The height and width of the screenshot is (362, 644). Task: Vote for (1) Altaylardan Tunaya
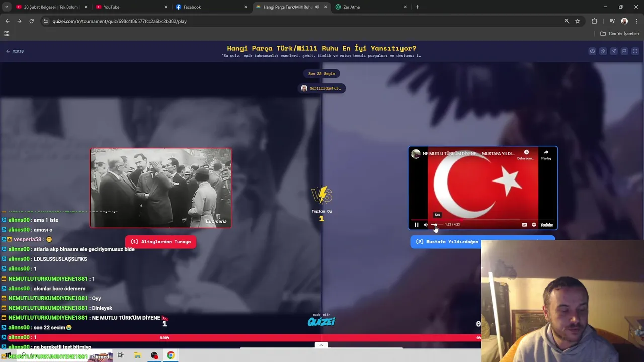coord(160,242)
